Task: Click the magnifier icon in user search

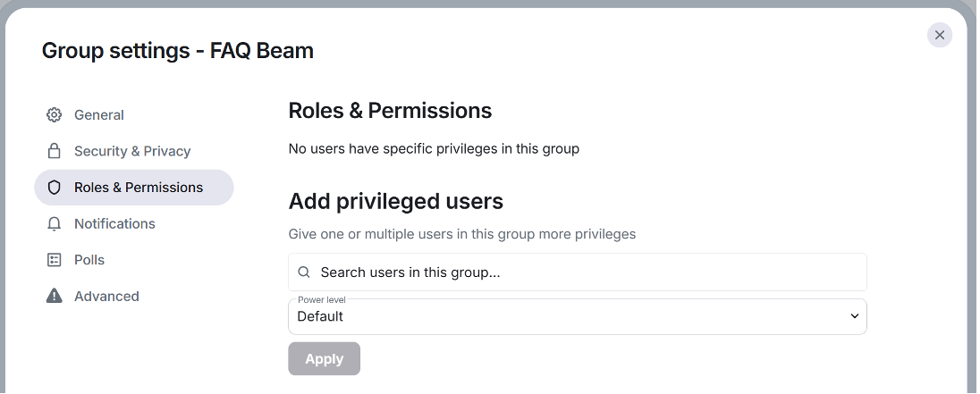Action: 304,272
